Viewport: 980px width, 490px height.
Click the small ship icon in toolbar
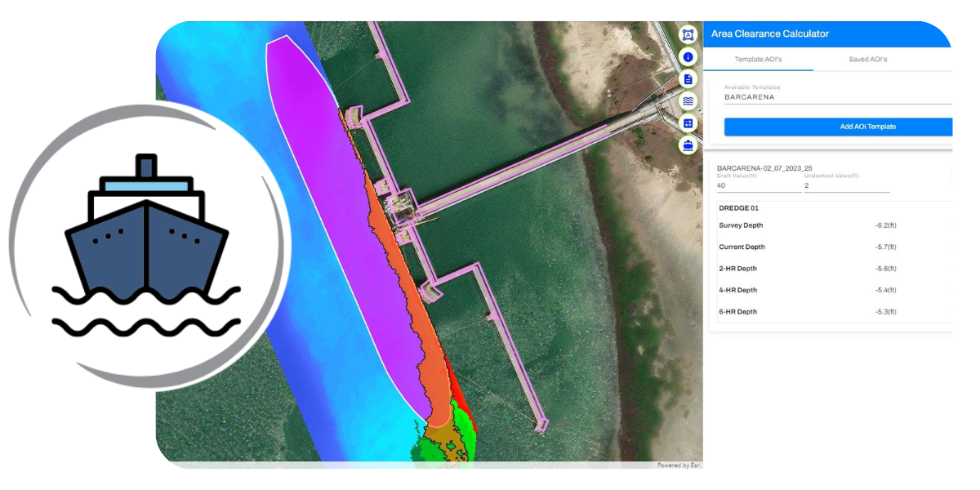pos(688,145)
